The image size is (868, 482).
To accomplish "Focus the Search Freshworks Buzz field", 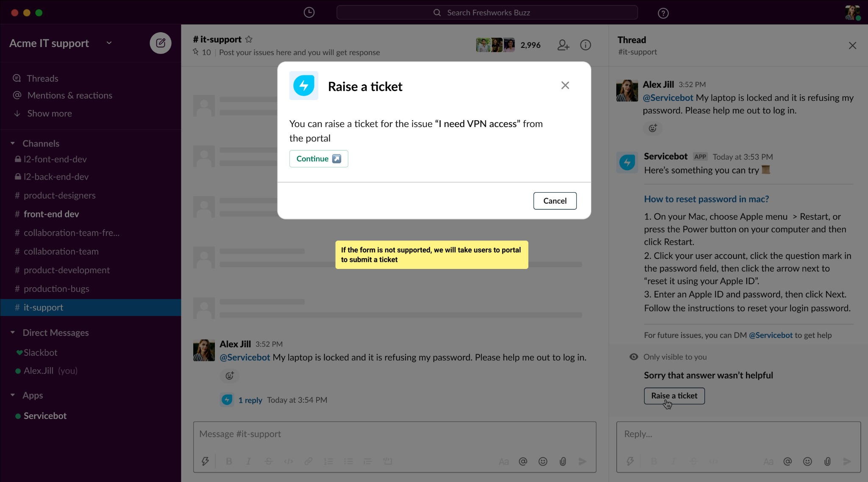I will click(x=487, y=13).
